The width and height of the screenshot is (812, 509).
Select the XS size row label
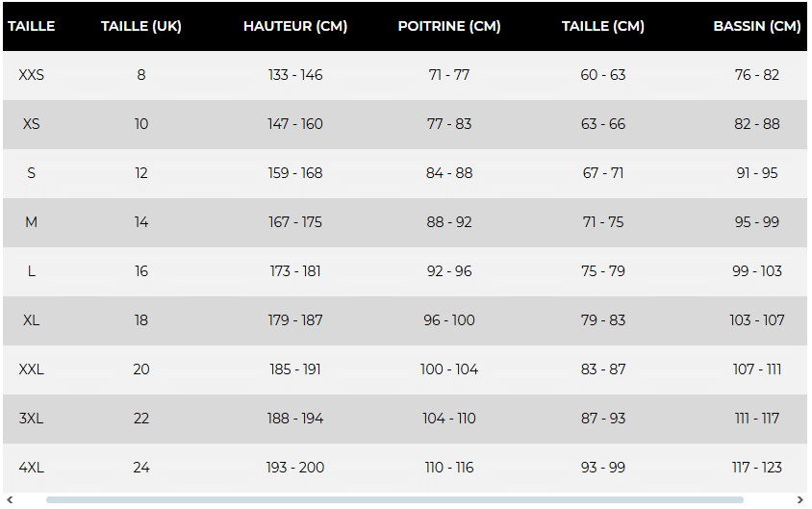pos(31,124)
